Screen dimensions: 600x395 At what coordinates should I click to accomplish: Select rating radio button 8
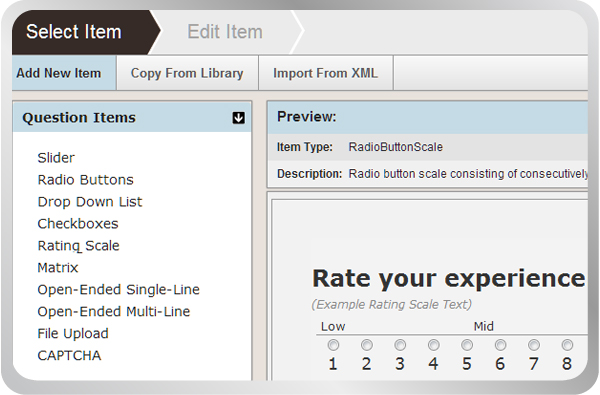point(567,345)
